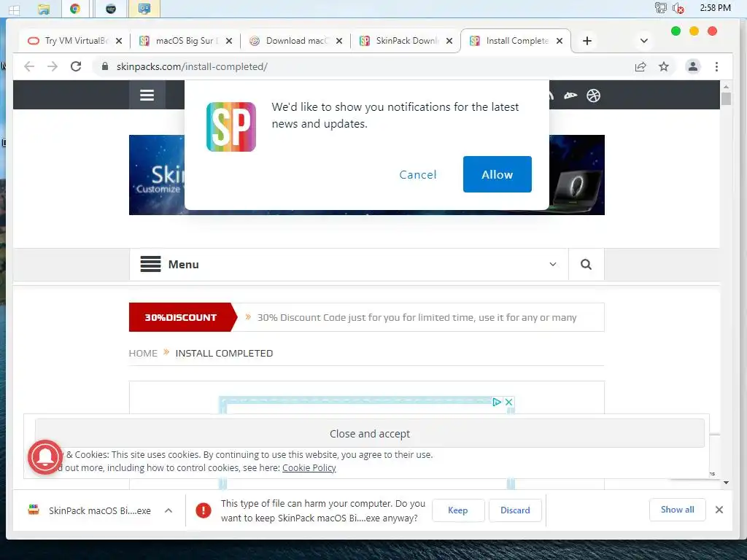Click the SP logo in notification popup
The height and width of the screenshot is (560, 747).
click(231, 127)
